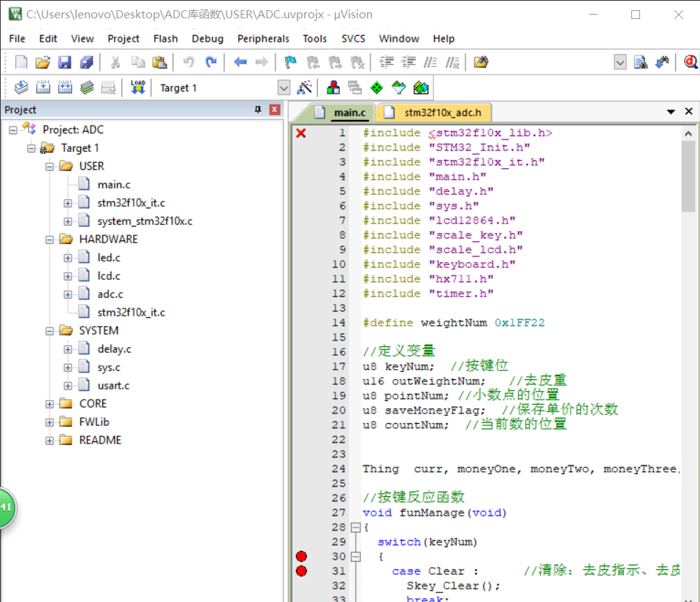Toggle the breakpoint on line 31

tap(301, 571)
